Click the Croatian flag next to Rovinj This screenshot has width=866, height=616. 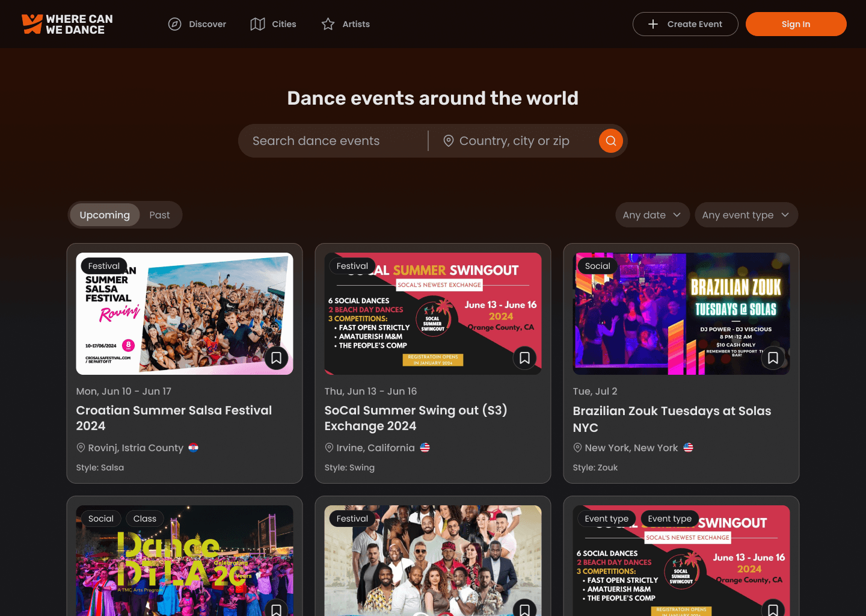click(194, 448)
